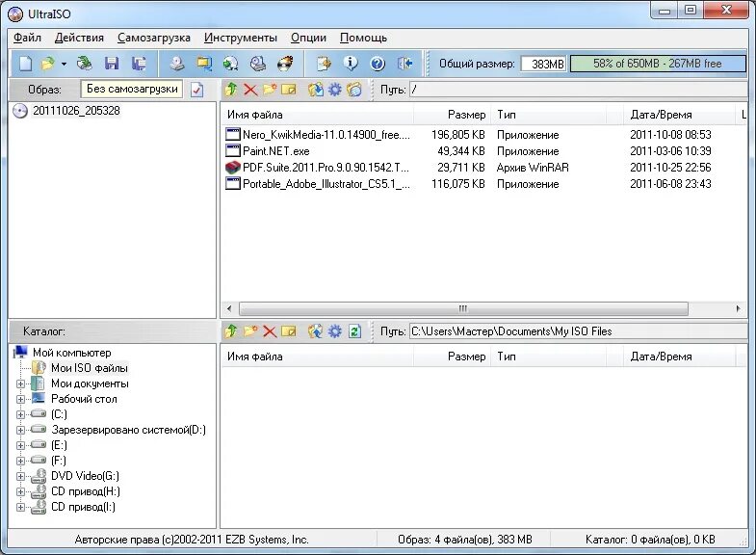
Task: Create new folder in the image pane
Action: tap(270, 90)
